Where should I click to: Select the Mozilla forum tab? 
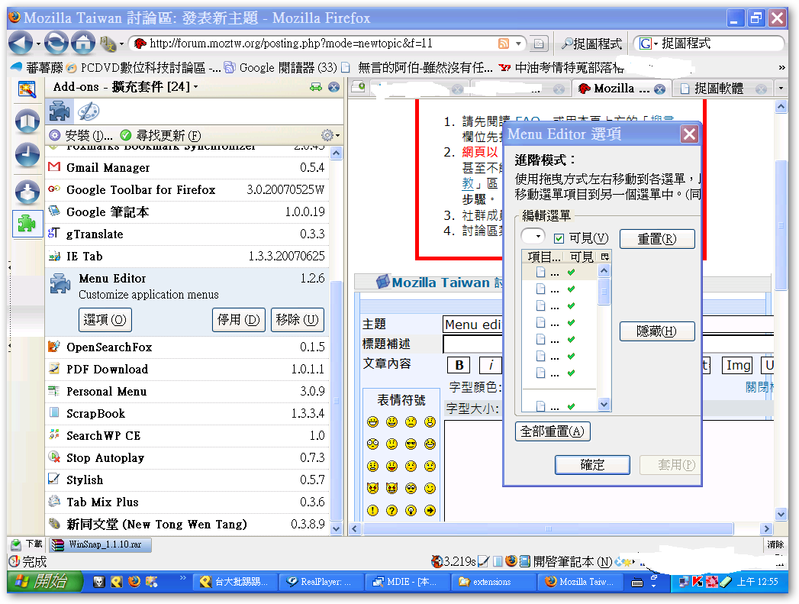point(621,89)
